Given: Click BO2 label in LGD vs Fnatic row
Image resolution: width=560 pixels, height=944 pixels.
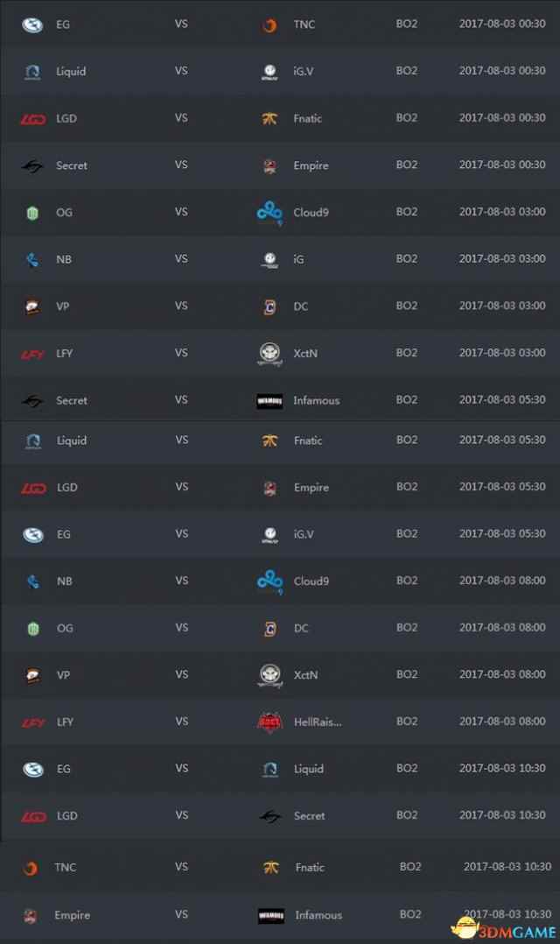Looking at the screenshot, I should tap(407, 118).
